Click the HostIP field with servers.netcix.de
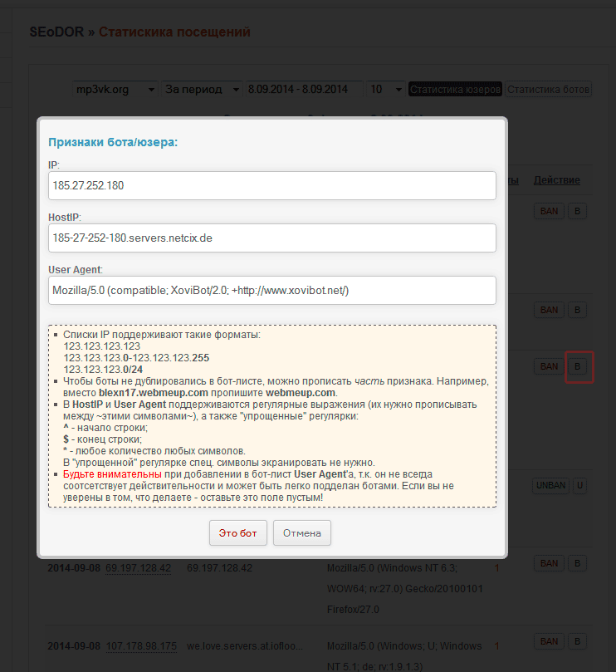The image size is (616, 672). (272, 238)
